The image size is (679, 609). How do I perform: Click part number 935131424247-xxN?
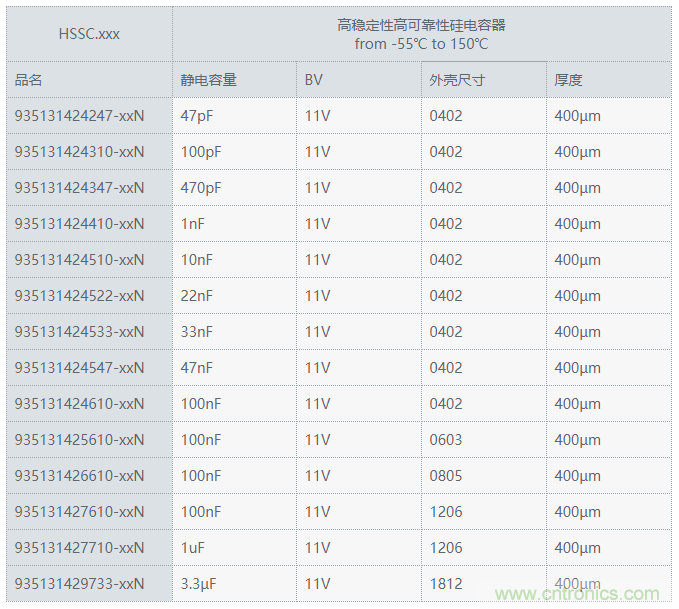click(79, 116)
